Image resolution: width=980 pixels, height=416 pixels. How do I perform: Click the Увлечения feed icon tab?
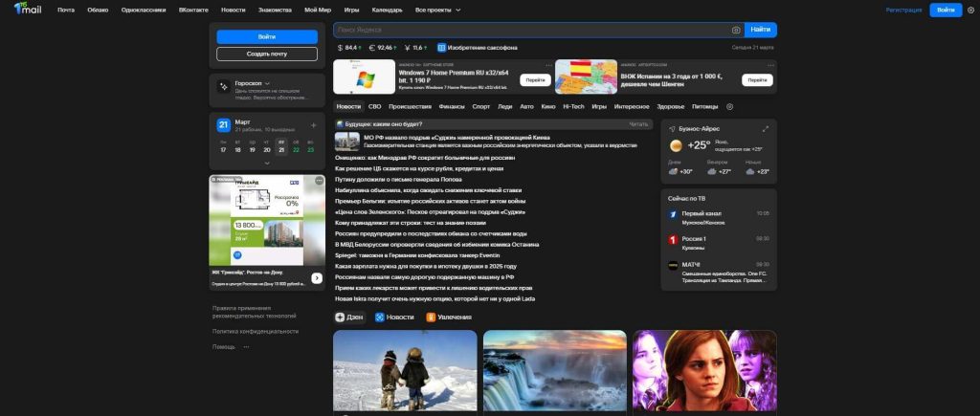coord(431,317)
